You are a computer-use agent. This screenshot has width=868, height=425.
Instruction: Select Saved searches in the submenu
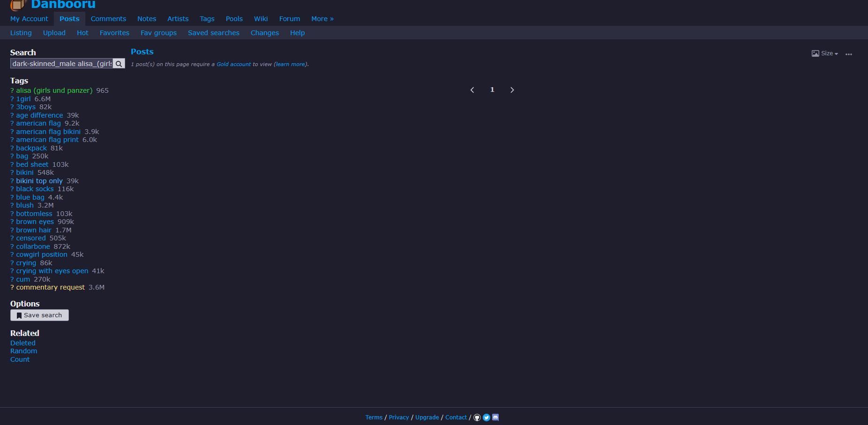point(214,33)
